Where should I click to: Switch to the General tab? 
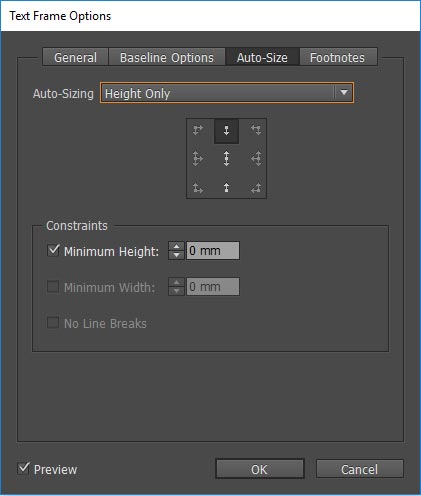(x=75, y=57)
